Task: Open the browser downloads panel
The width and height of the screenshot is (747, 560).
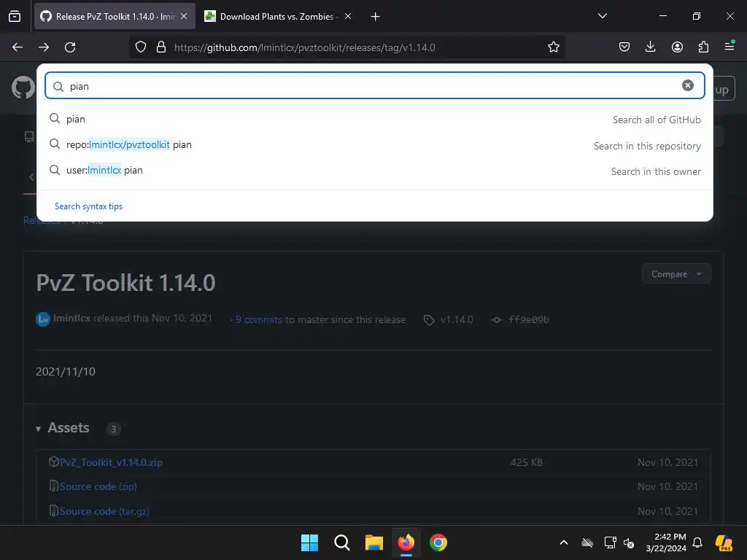Action: (x=650, y=47)
